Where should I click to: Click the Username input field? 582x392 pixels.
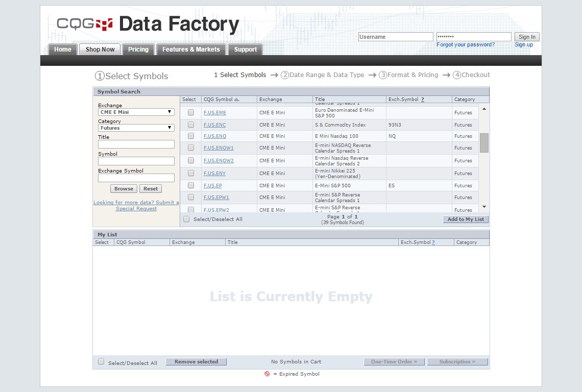396,37
